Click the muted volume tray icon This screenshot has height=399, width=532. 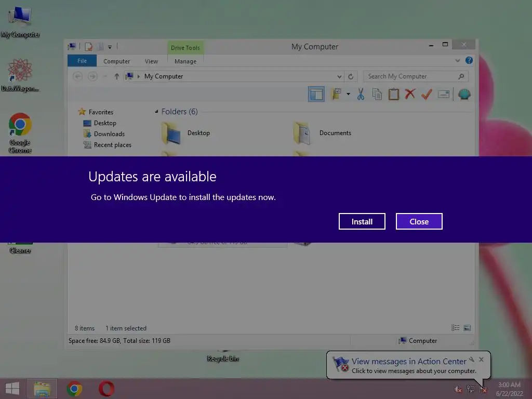pyautogui.click(x=458, y=389)
